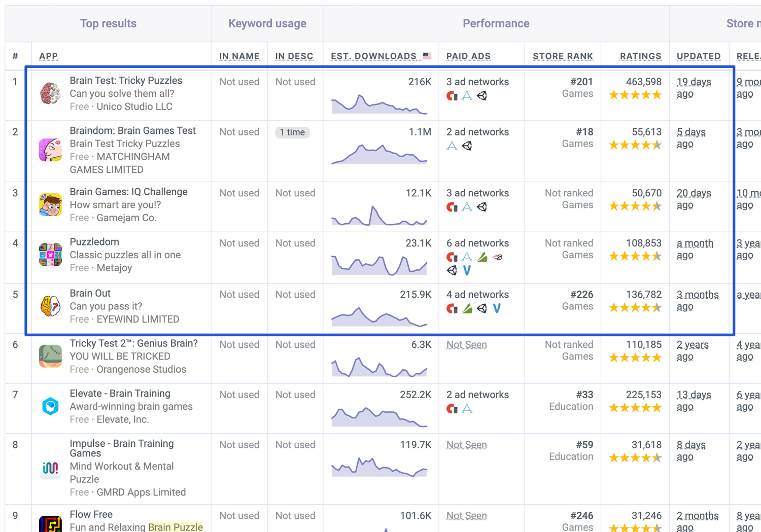Click the Unity ad network icon for Puzzledom
The image size is (761, 532).
coord(452,270)
